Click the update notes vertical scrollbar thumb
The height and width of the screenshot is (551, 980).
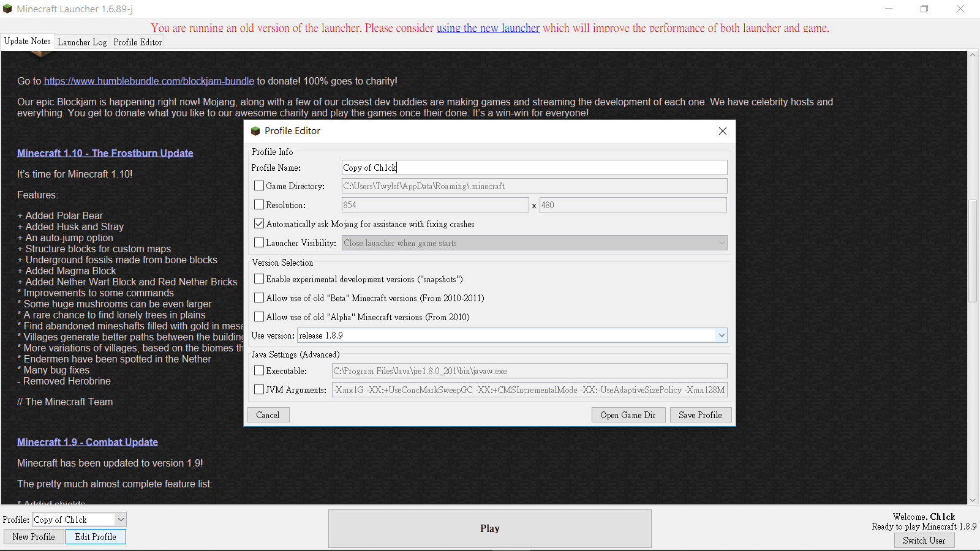(972, 251)
